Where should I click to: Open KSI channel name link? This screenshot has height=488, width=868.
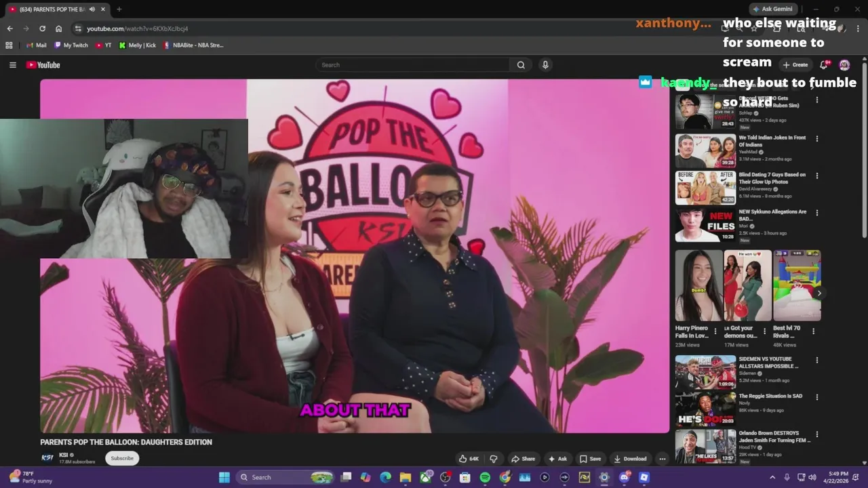point(63,455)
